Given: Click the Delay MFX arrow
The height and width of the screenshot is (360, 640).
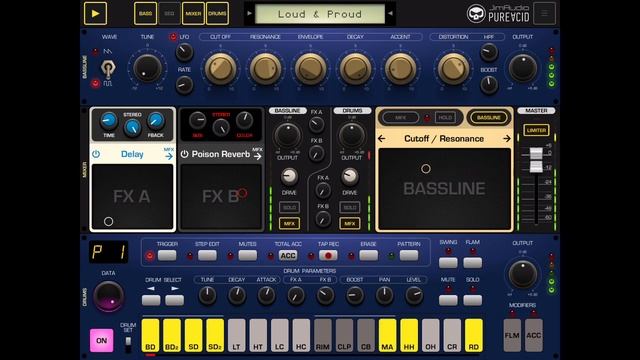Looking at the screenshot, I should (169, 154).
